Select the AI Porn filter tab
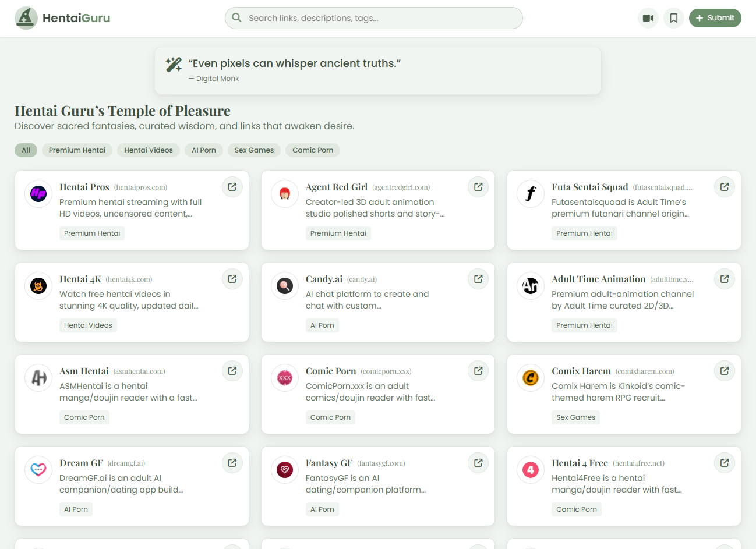The image size is (756, 549). [204, 150]
